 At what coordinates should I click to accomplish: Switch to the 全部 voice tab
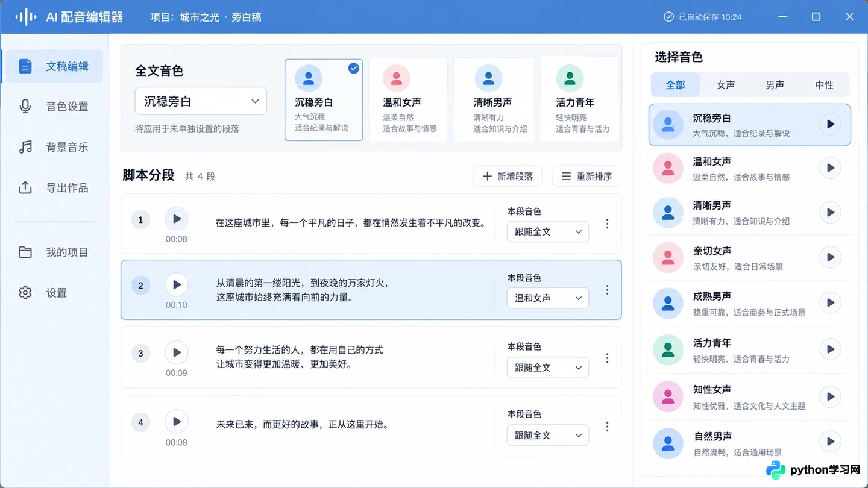pyautogui.click(x=676, y=85)
